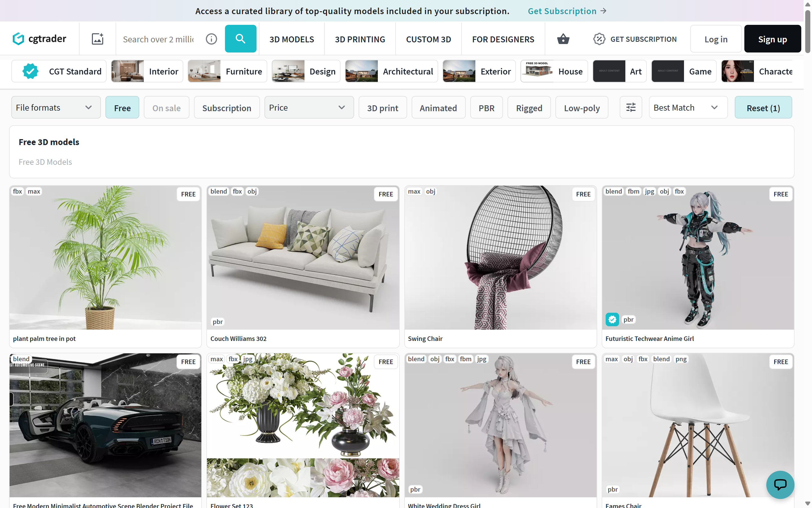Viewport: 812px width, 508px height.
Task: Select the Architectural category tab
Action: (391, 71)
